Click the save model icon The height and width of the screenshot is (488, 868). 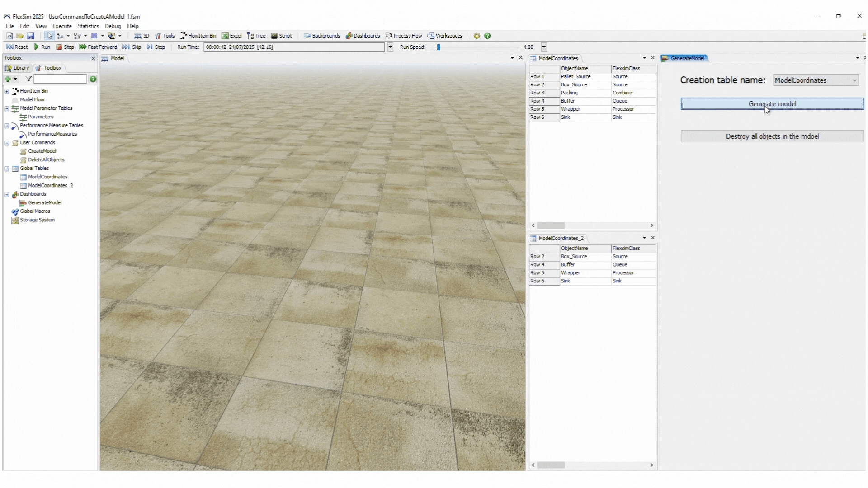point(30,36)
